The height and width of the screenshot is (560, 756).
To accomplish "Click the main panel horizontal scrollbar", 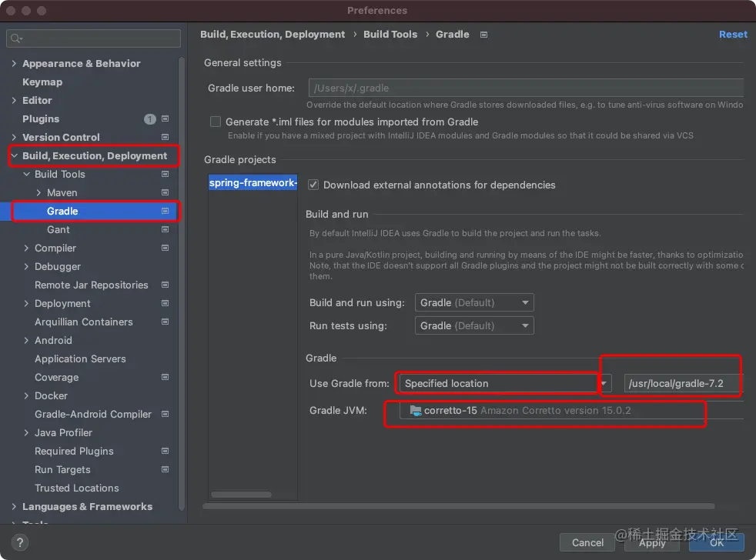I will click(459, 506).
